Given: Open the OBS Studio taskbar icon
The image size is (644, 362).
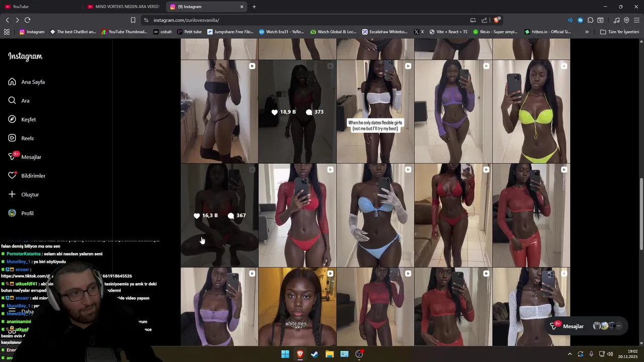Looking at the screenshot, I should click(x=359, y=354).
